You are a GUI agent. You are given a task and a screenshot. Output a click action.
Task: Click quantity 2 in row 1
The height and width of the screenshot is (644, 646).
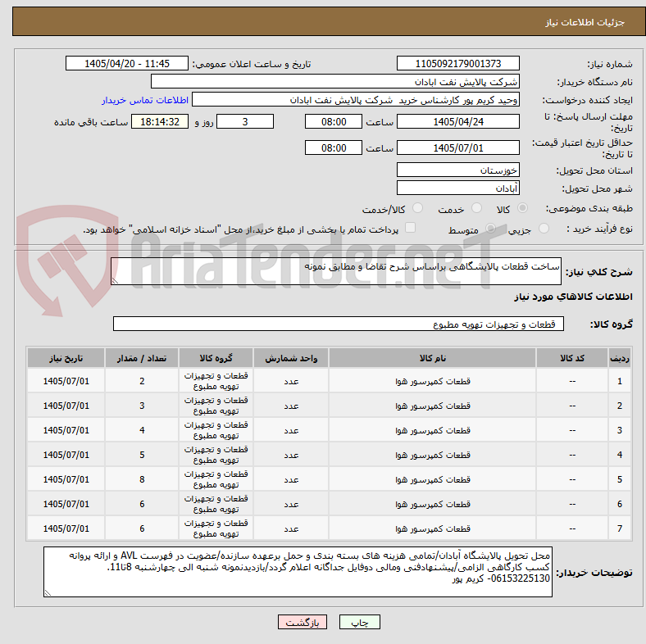click(x=142, y=381)
